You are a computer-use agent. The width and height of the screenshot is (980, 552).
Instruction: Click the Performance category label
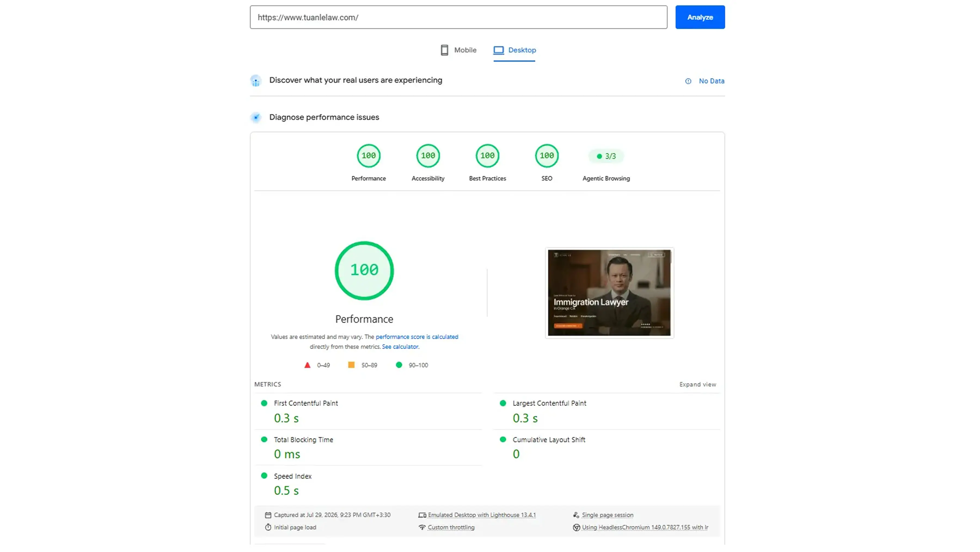pyautogui.click(x=368, y=179)
